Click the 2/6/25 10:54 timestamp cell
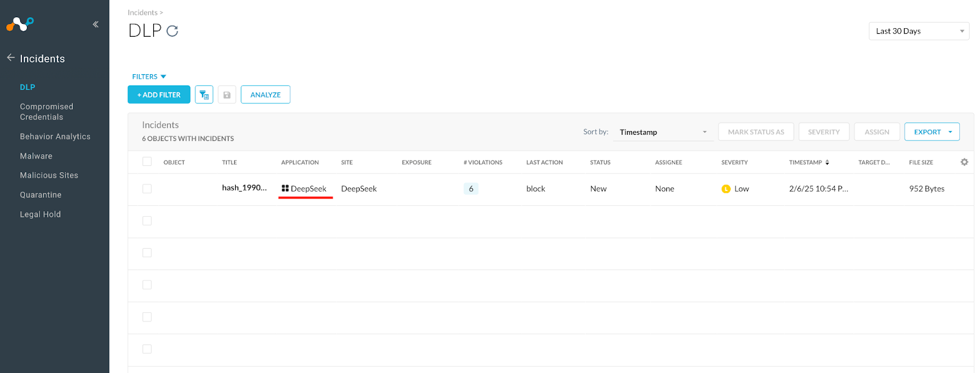This screenshot has width=980, height=373. click(x=818, y=189)
